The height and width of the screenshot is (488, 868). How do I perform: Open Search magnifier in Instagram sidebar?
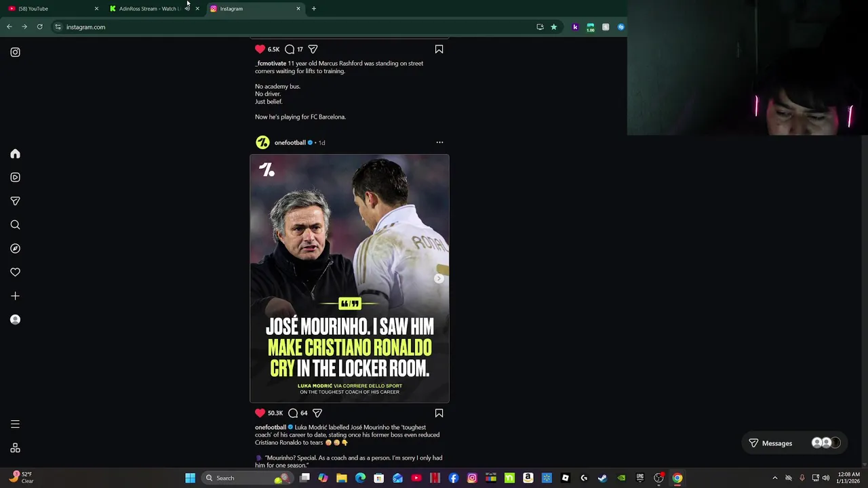click(15, 225)
